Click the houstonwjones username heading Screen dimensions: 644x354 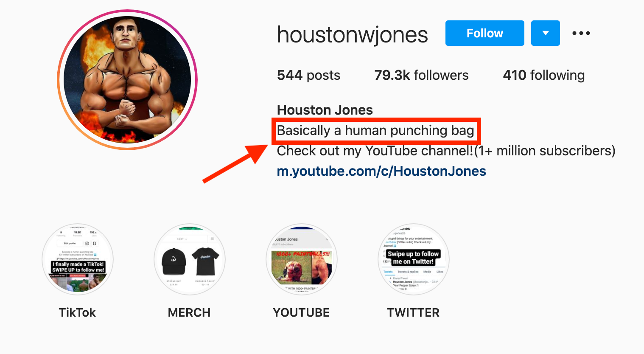point(352,34)
